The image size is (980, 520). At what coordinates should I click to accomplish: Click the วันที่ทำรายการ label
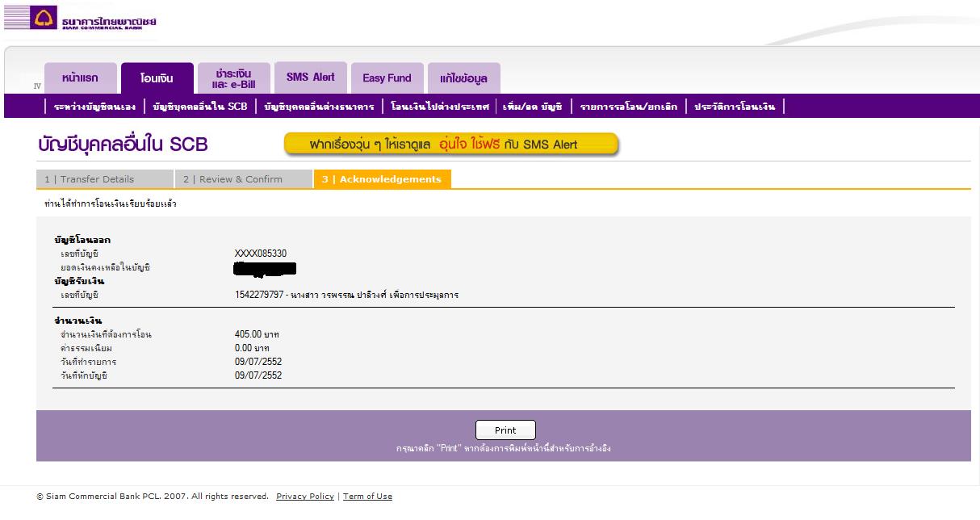(x=89, y=362)
